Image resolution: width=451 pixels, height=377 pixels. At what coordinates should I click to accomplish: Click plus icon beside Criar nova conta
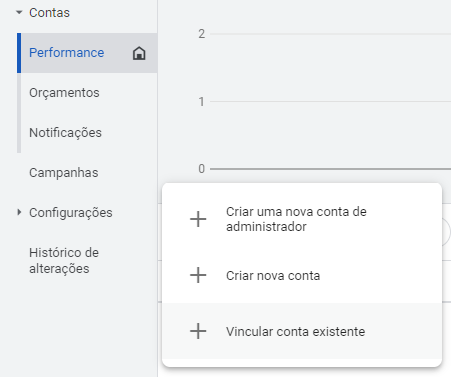tap(198, 275)
